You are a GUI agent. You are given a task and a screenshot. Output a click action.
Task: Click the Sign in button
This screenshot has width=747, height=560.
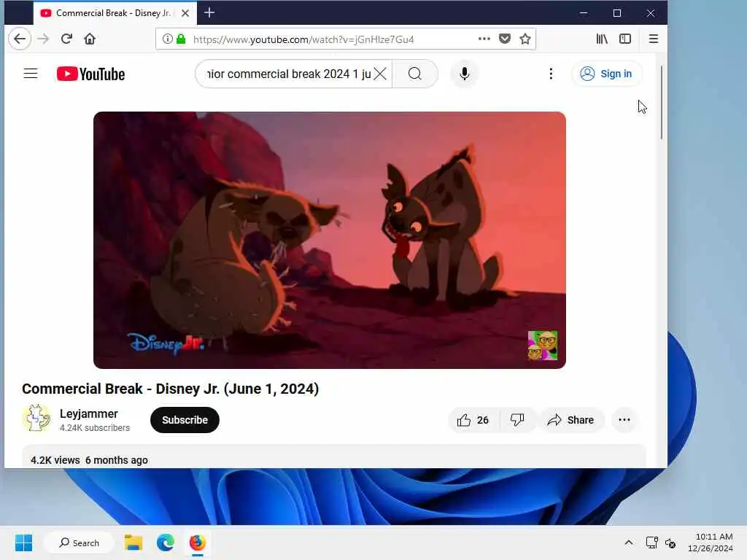(x=606, y=74)
